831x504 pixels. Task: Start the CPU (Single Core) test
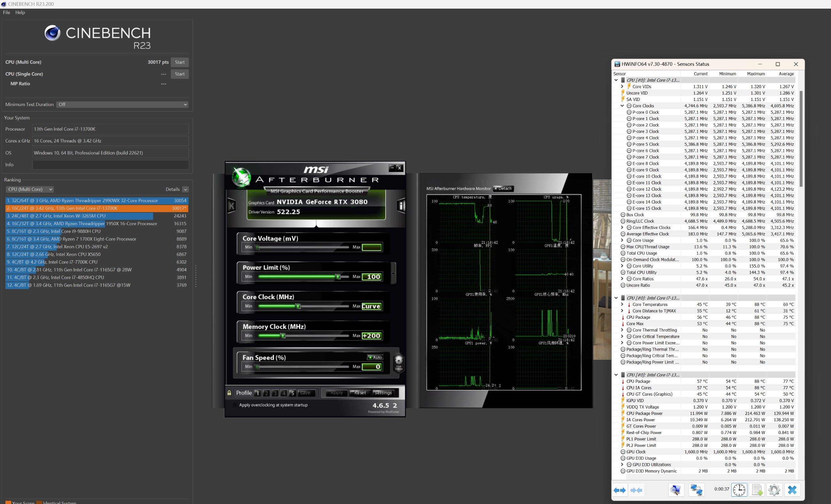point(180,74)
